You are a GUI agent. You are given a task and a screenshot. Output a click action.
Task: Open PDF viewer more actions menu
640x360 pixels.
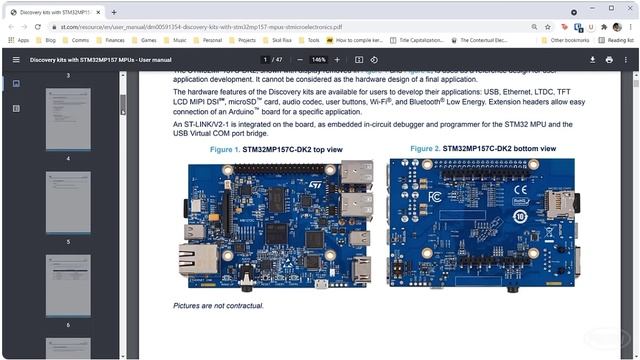click(626, 60)
